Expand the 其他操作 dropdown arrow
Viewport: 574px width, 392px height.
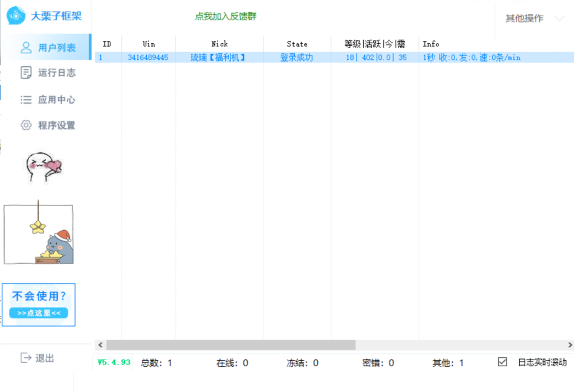(x=559, y=18)
